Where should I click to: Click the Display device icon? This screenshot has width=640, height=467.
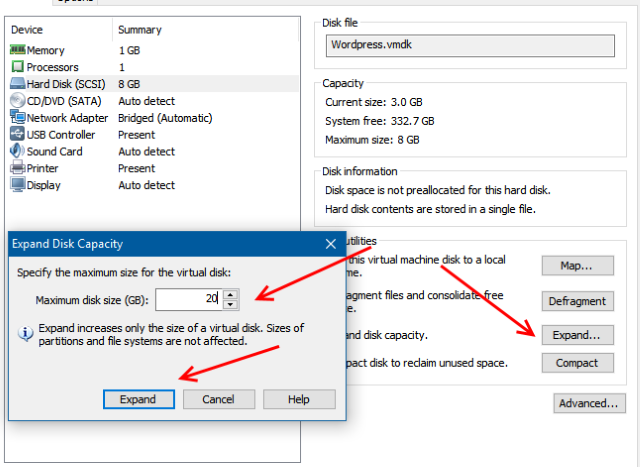tap(17, 186)
